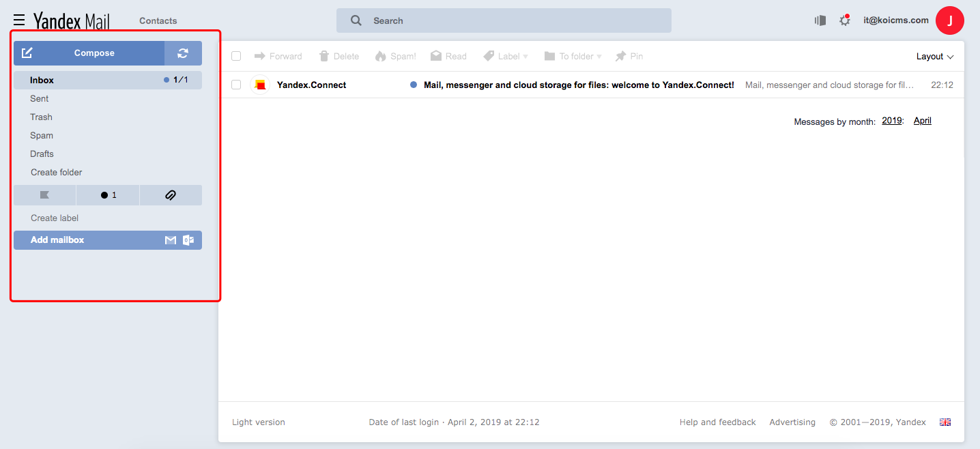This screenshot has height=449, width=980.
Task: Open the it@koicms.com account menu
Action: coord(895,20)
